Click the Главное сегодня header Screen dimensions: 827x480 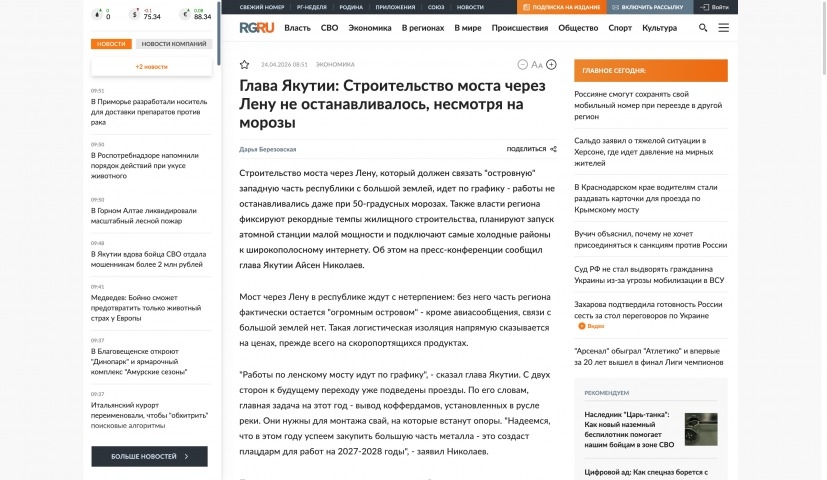coord(651,70)
